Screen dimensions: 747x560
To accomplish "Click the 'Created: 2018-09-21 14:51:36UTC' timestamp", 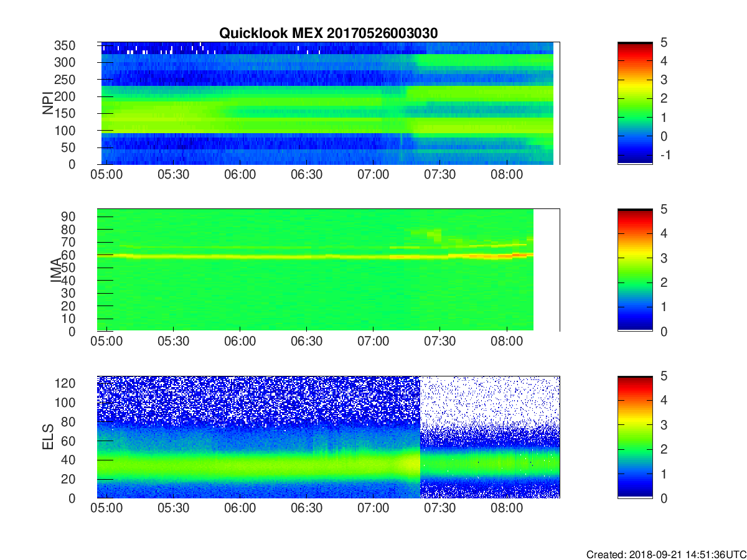I will tap(666, 554).
